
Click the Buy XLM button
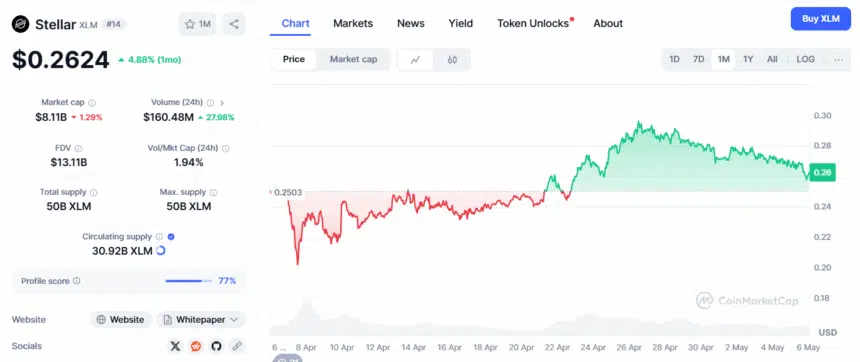[821, 19]
